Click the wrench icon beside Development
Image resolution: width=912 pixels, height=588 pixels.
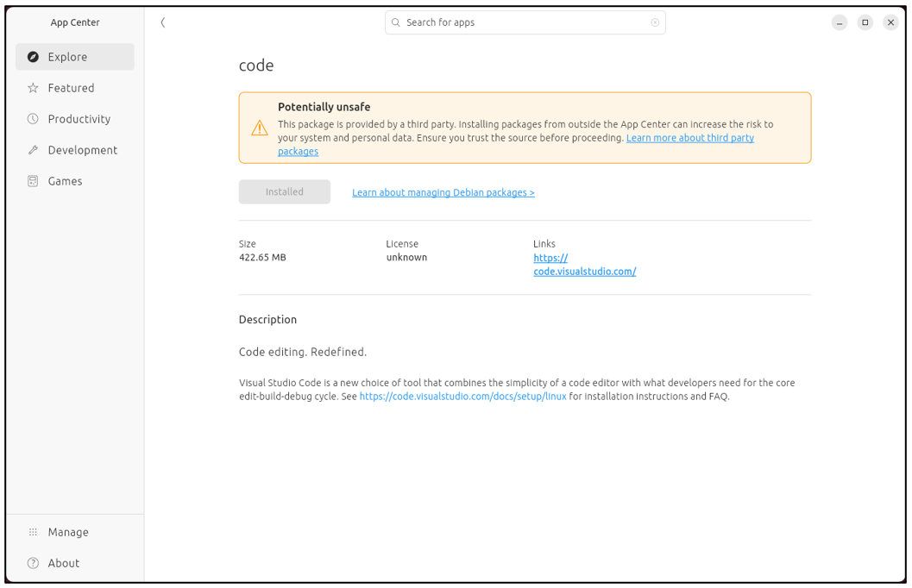(33, 150)
